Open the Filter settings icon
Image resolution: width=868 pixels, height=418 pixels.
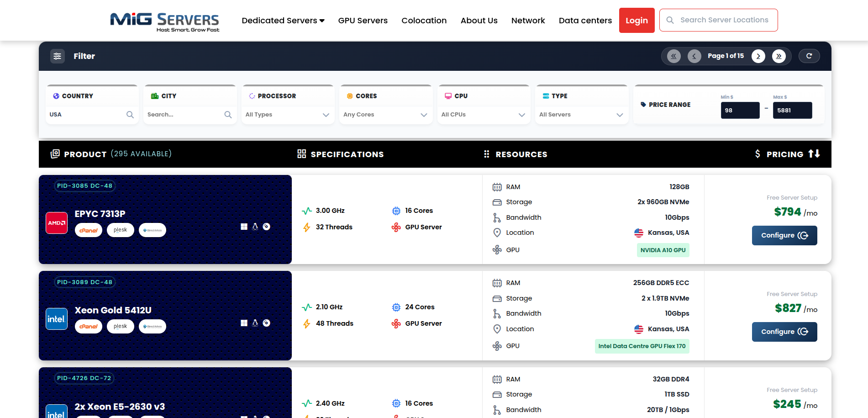pyautogui.click(x=58, y=56)
